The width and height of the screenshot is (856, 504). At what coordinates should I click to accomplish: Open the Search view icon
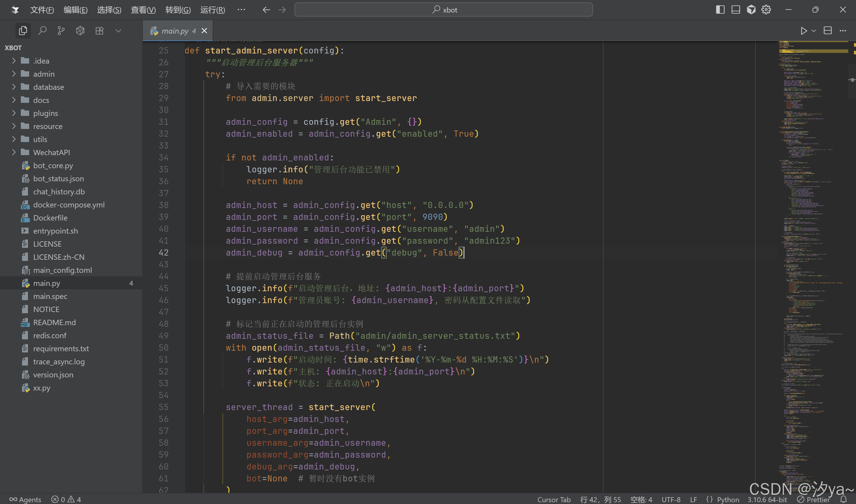42,31
